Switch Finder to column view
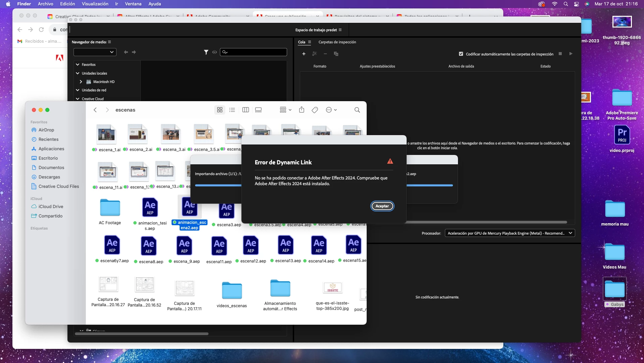Screen dimensions: 644x363 245,110
